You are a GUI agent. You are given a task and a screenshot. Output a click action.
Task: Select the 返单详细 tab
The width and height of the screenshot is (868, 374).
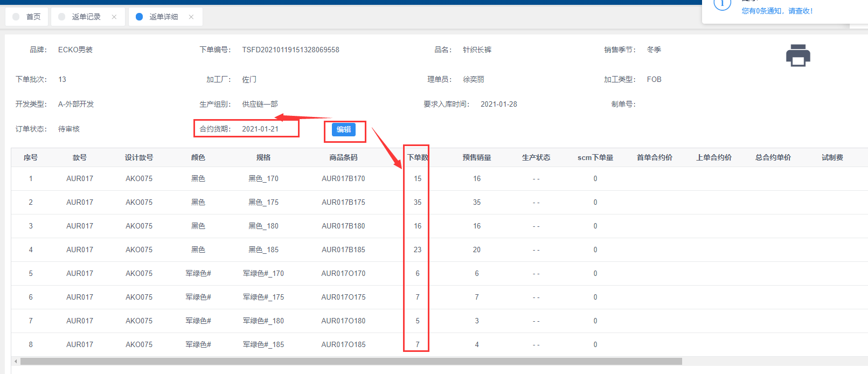tap(163, 17)
